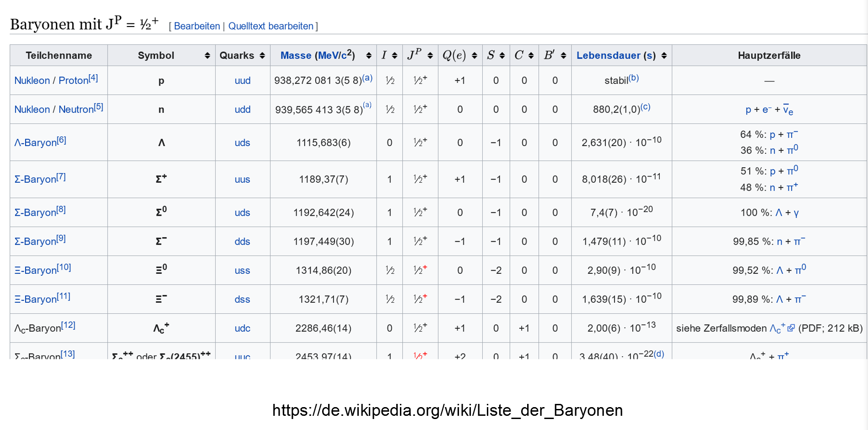Open footnote (b) next to stabil

(x=634, y=77)
